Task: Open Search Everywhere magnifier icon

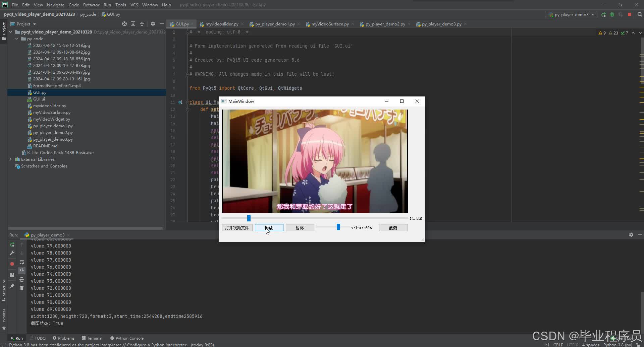Action: [640, 15]
